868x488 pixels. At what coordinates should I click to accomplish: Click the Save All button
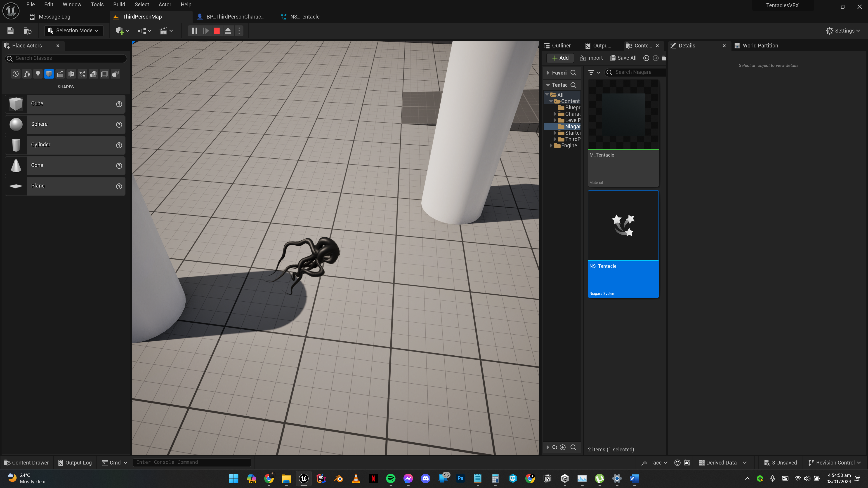click(623, 58)
